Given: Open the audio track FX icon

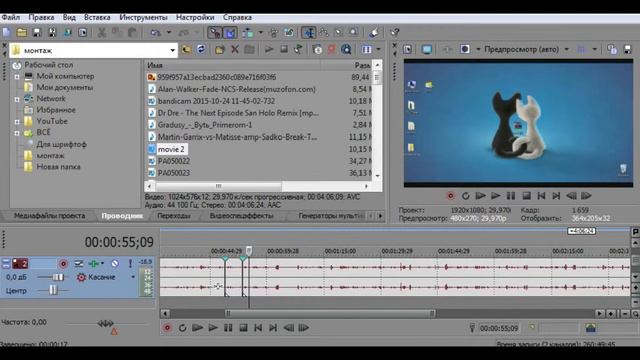Looking at the screenshot, I should [x=94, y=264].
